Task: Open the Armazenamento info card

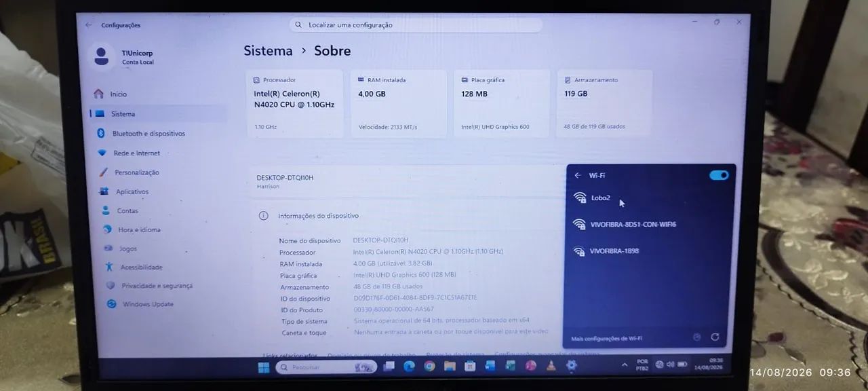Action: click(604, 103)
